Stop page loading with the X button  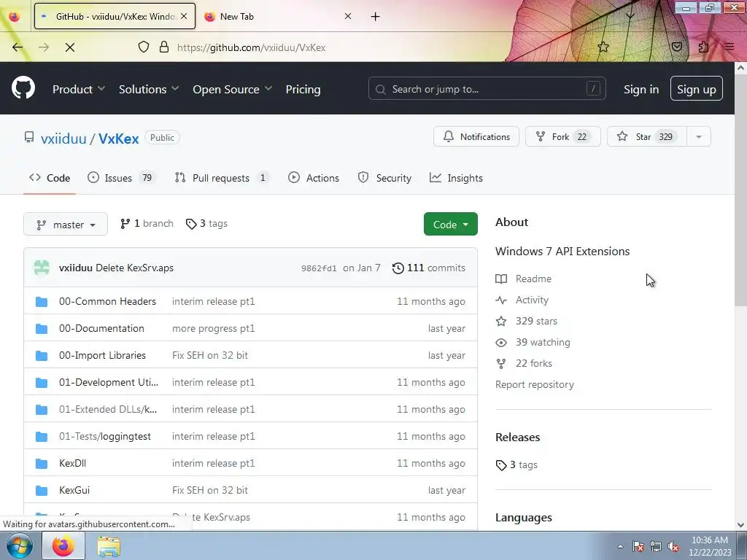69,47
